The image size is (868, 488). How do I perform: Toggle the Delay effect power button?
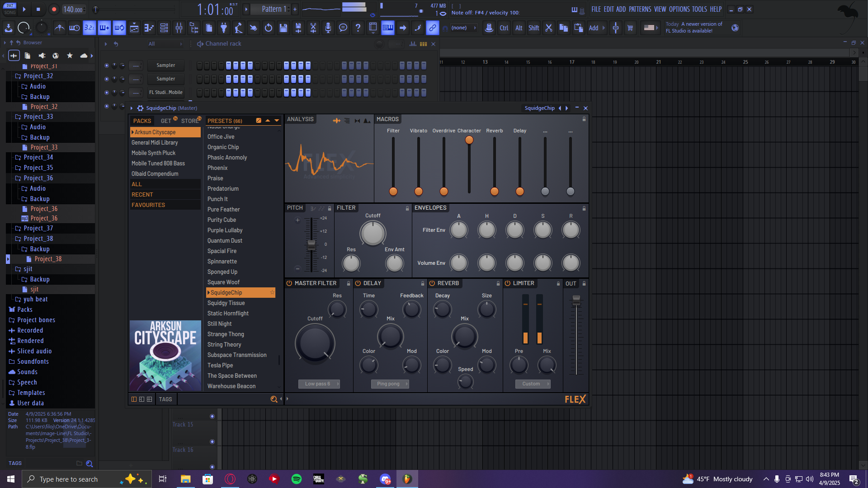(x=358, y=283)
